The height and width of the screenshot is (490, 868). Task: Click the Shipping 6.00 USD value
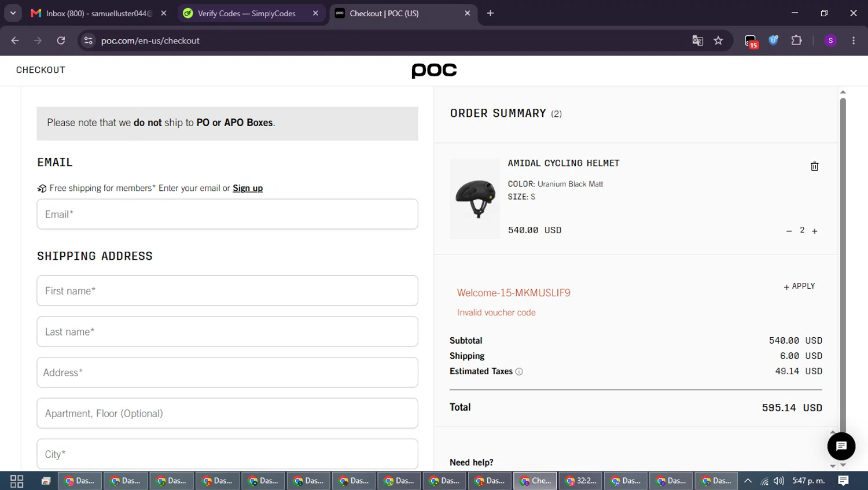pos(801,356)
